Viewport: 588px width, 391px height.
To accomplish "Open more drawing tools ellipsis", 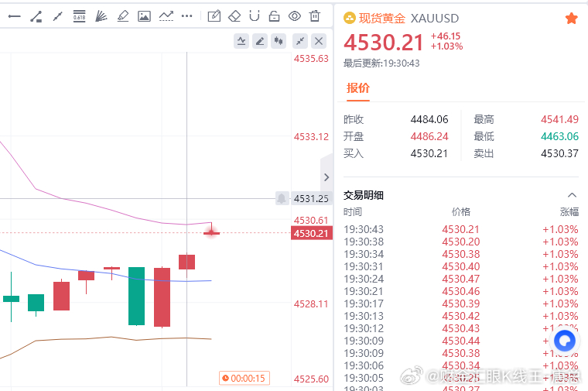I will pyautogui.click(x=186, y=16).
